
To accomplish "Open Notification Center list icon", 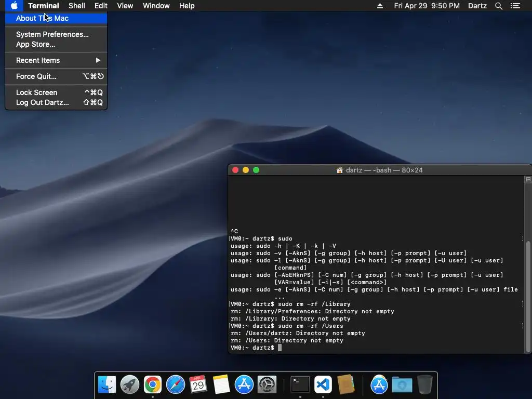I will [515, 6].
